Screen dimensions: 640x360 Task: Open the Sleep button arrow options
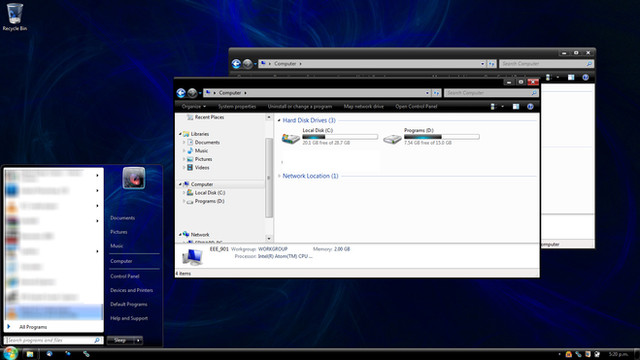pos(138,340)
